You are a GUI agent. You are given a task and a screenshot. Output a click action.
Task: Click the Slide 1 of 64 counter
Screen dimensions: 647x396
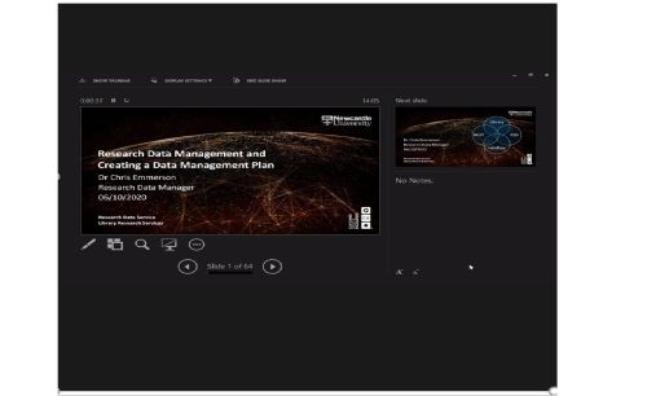[230, 266]
